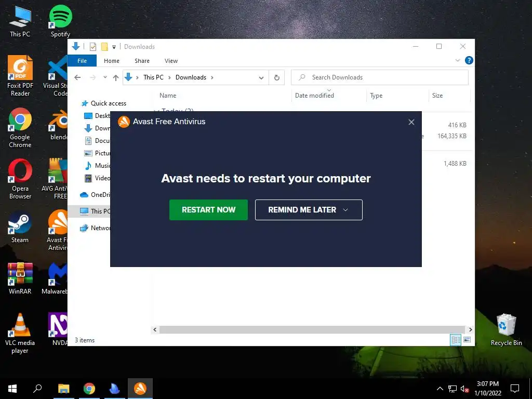Sort files by Size column

(x=449, y=96)
